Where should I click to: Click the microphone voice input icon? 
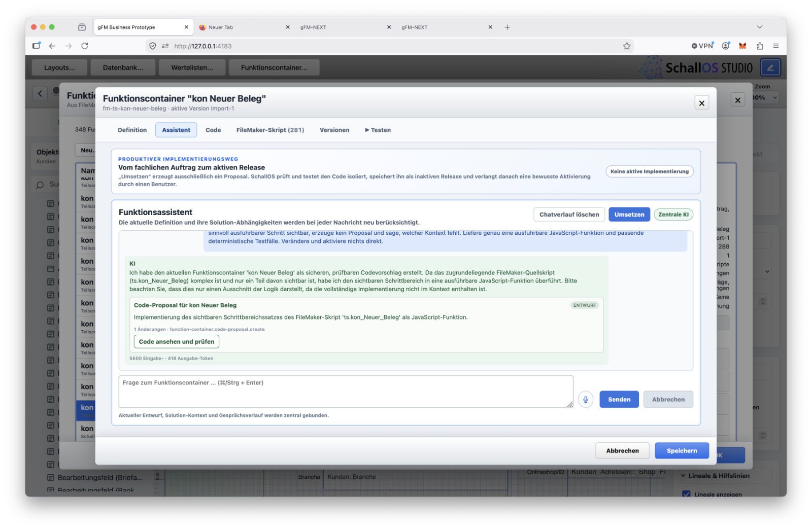pyautogui.click(x=585, y=399)
